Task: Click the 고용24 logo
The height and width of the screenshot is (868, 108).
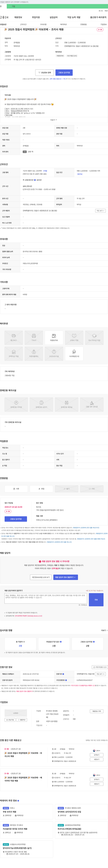Action: pyautogui.click(x=4, y=17)
